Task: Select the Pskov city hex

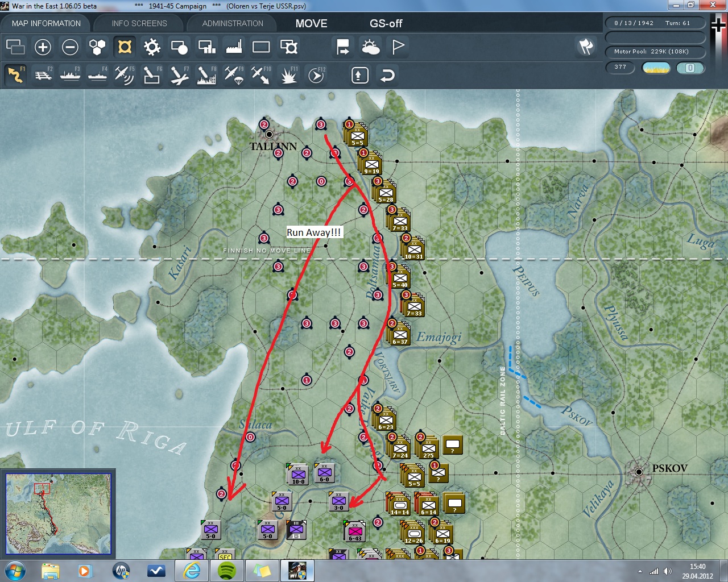Action: 639,472
